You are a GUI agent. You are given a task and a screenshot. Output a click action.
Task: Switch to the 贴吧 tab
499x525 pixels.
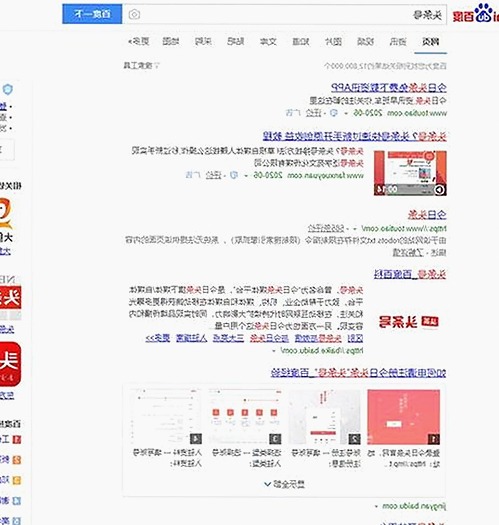click(235, 42)
